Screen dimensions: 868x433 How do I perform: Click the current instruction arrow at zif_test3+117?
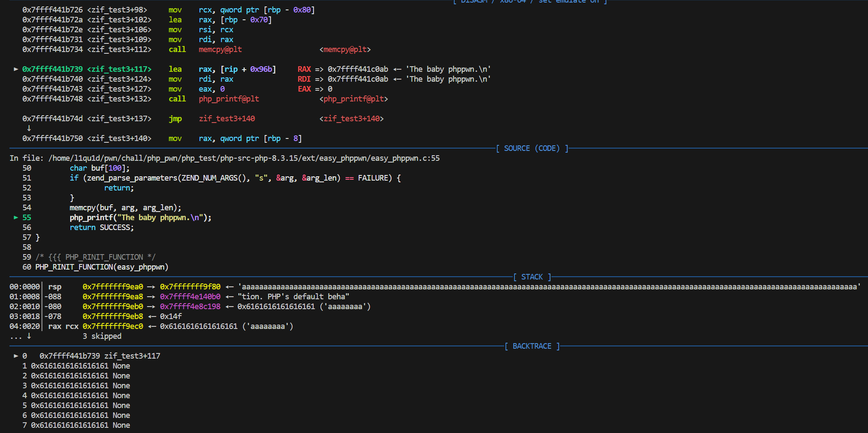16,69
